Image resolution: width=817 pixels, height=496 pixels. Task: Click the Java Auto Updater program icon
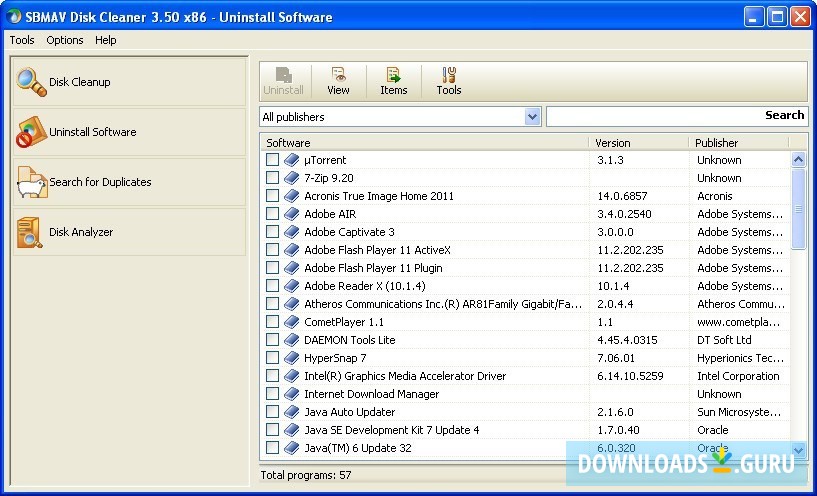point(292,412)
